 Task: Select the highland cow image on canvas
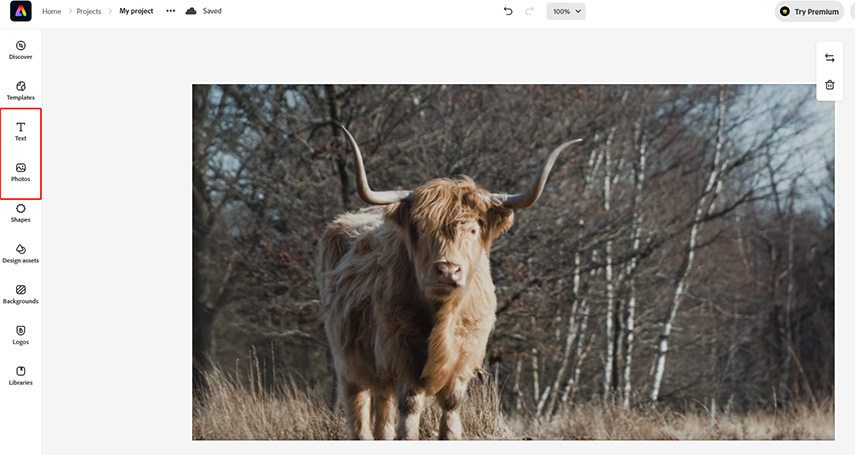(x=512, y=262)
